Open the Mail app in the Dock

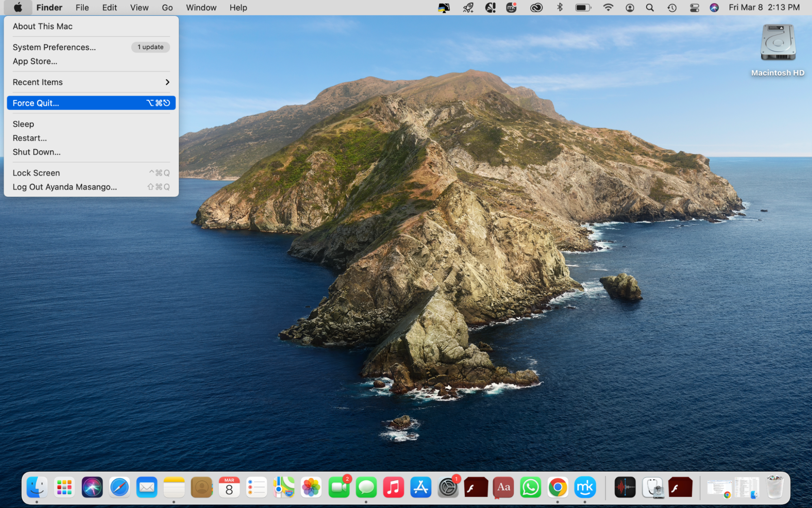point(147,487)
